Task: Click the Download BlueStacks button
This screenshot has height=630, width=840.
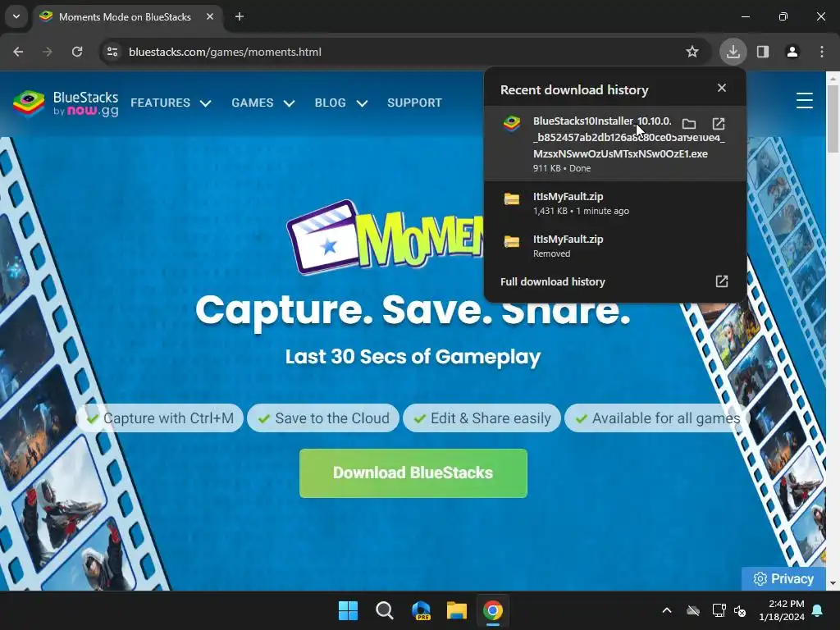Action: coord(413,473)
